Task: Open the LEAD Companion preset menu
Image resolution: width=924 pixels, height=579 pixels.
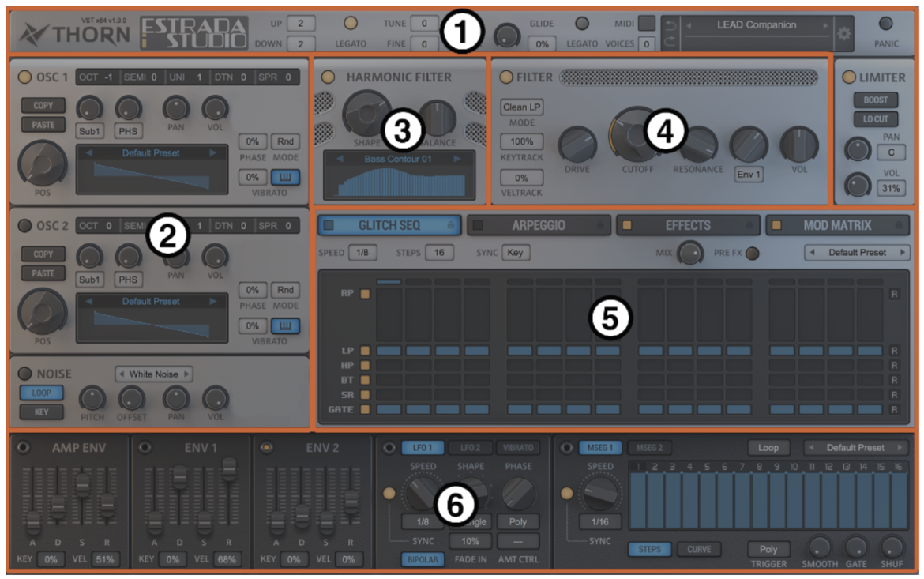Action: pyautogui.click(x=756, y=25)
